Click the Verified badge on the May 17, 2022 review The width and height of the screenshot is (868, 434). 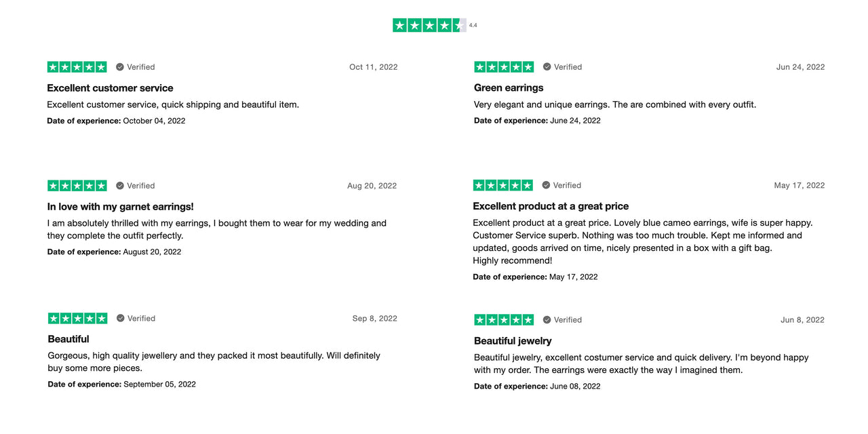pyautogui.click(x=561, y=185)
